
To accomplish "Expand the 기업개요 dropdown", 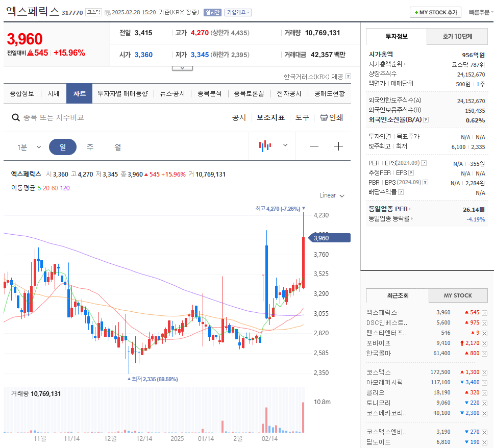I will [x=238, y=12].
